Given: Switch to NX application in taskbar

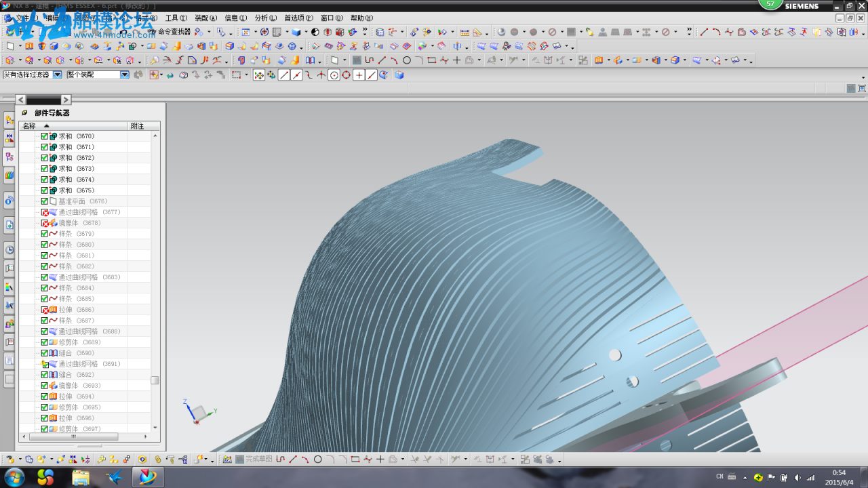Looking at the screenshot, I should pyautogui.click(x=146, y=477).
